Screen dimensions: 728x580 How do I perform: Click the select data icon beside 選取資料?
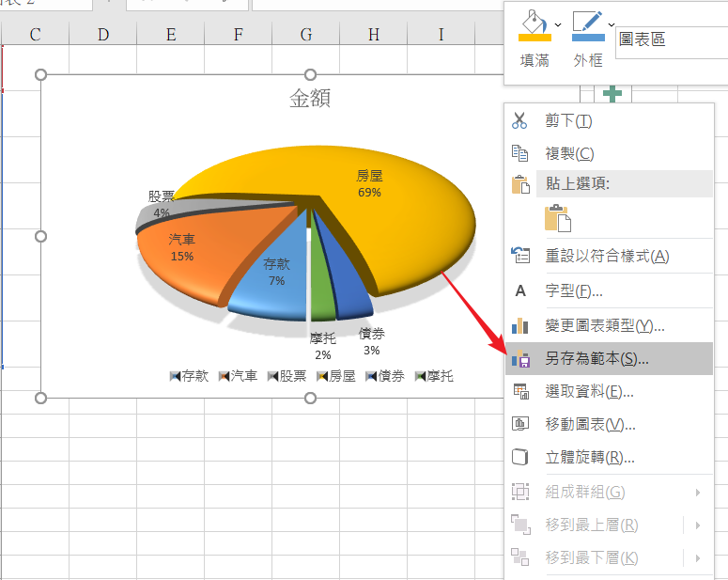coord(520,391)
